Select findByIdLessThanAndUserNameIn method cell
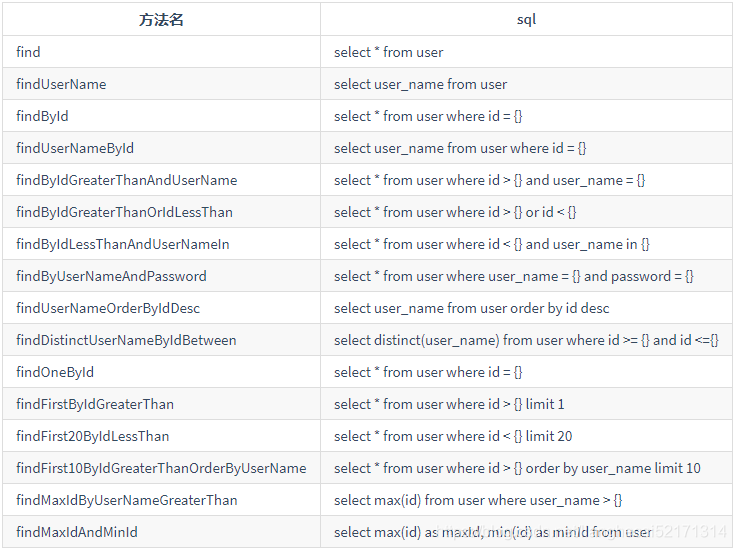 [122, 244]
